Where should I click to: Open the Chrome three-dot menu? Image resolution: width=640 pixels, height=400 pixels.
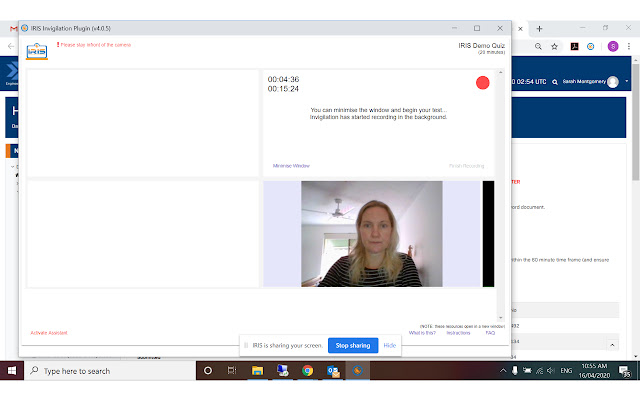[629, 47]
